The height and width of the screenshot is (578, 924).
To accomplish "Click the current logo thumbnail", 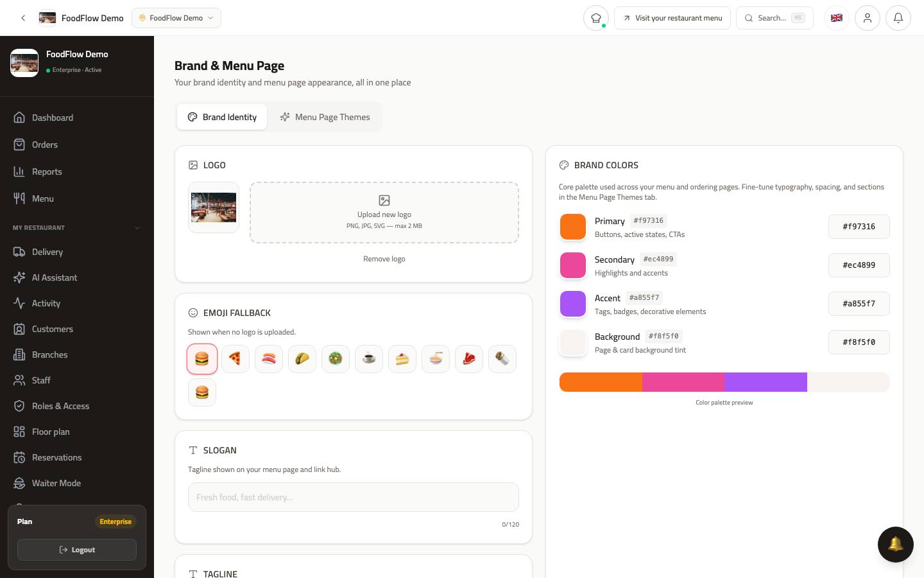I will pos(214,207).
